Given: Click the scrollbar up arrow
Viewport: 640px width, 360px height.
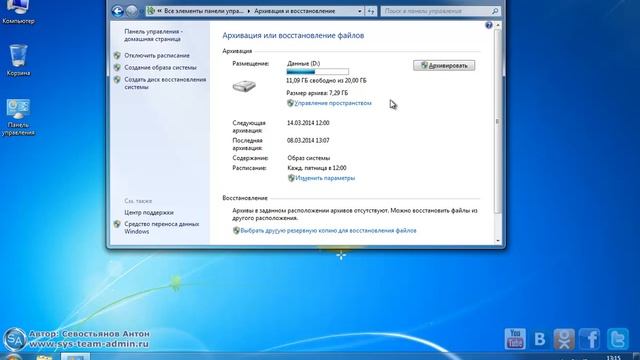Looking at the screenshot, I should [498, 25].
